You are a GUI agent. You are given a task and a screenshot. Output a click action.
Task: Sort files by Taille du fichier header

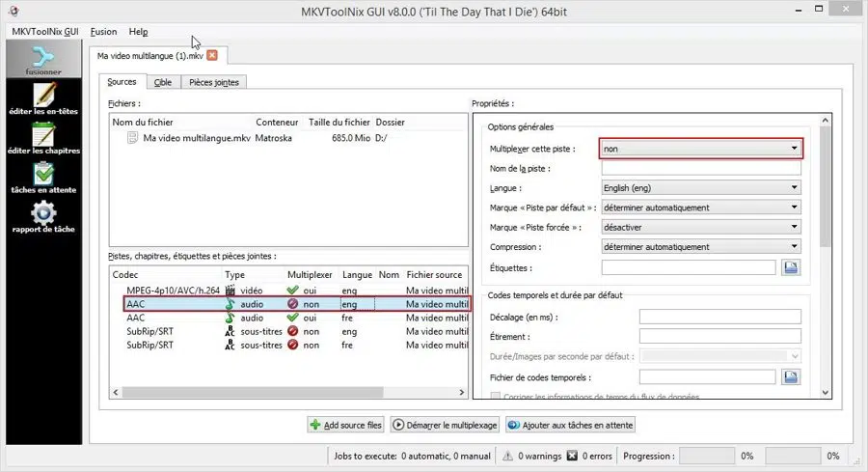(339, 122)
